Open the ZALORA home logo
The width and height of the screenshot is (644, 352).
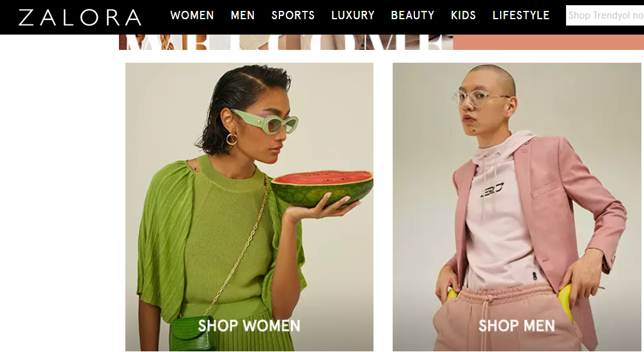coord(80,17)
